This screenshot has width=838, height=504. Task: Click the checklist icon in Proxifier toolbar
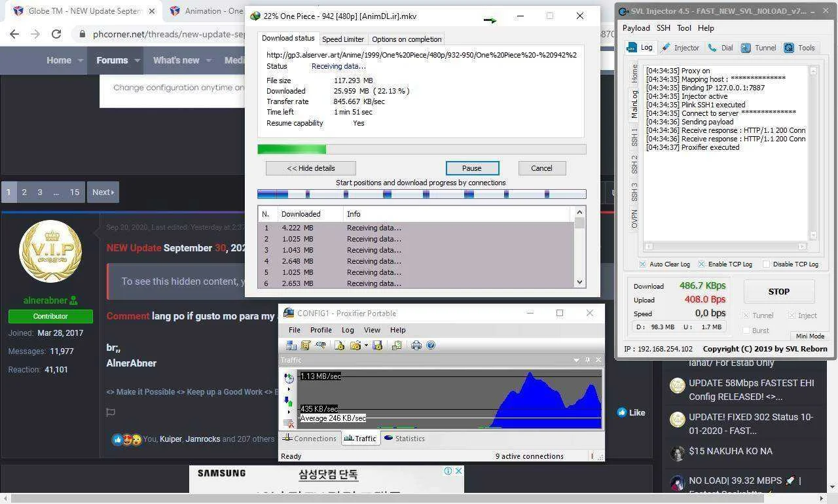coord(397,346)
